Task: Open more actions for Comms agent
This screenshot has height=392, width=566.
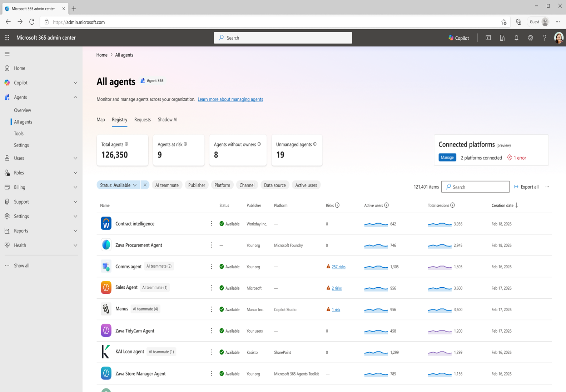Action: (211, 267)
